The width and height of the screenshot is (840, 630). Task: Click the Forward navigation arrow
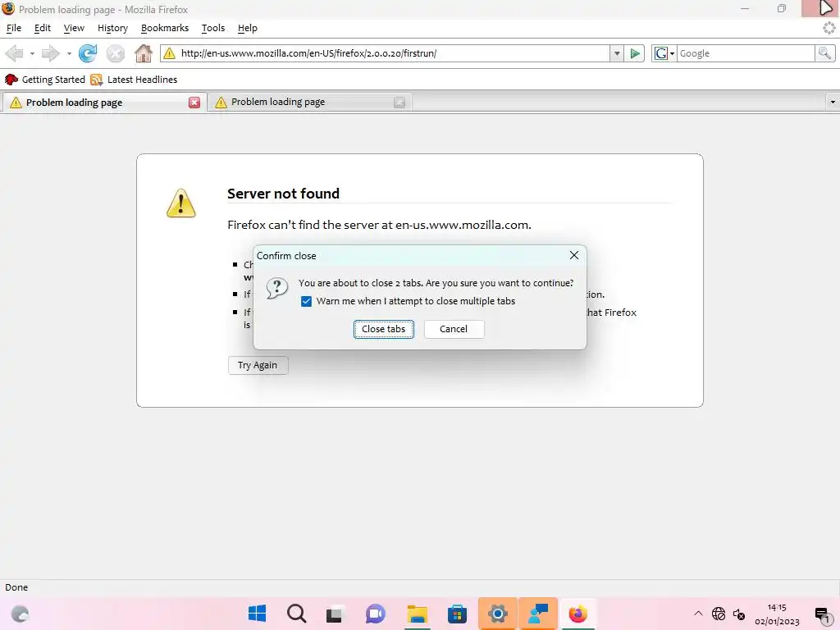click(51, 53)
